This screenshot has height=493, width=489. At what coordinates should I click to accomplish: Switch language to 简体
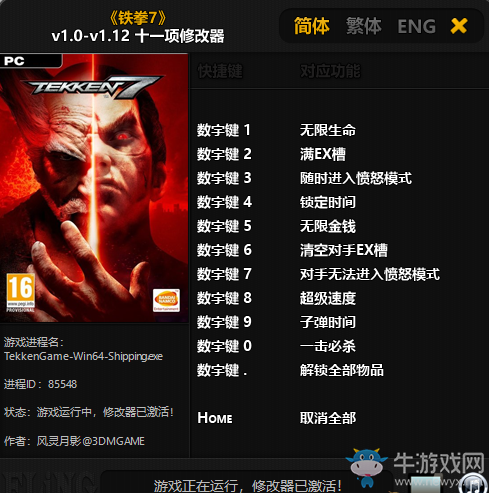312,26
